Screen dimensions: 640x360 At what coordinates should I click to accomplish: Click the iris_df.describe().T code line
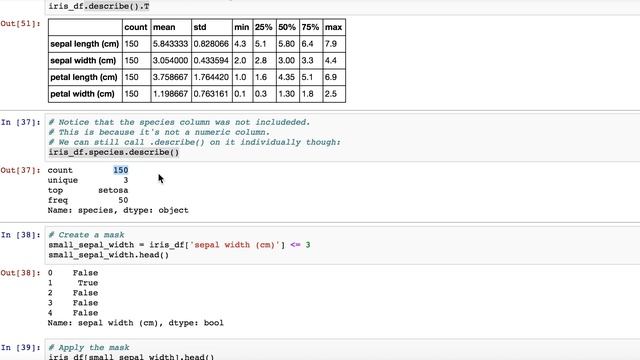click(99, 7)
